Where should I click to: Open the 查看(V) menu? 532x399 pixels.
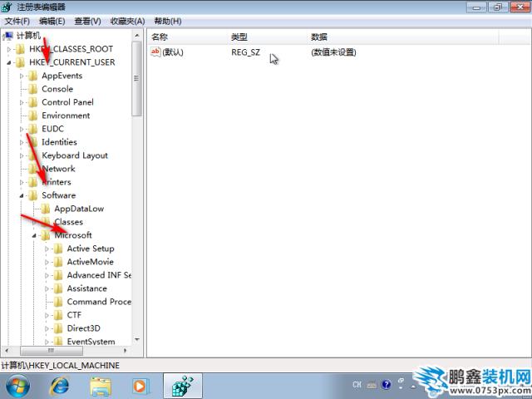click(87, 22)
